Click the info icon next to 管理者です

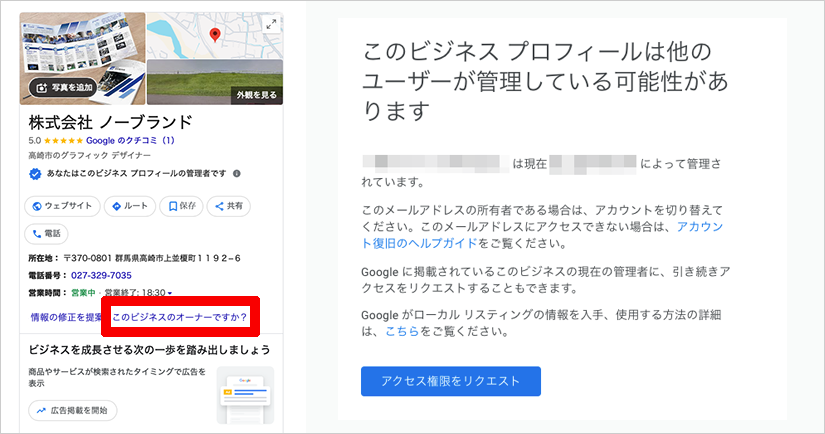pyautogui.click(x=237, y=174)
